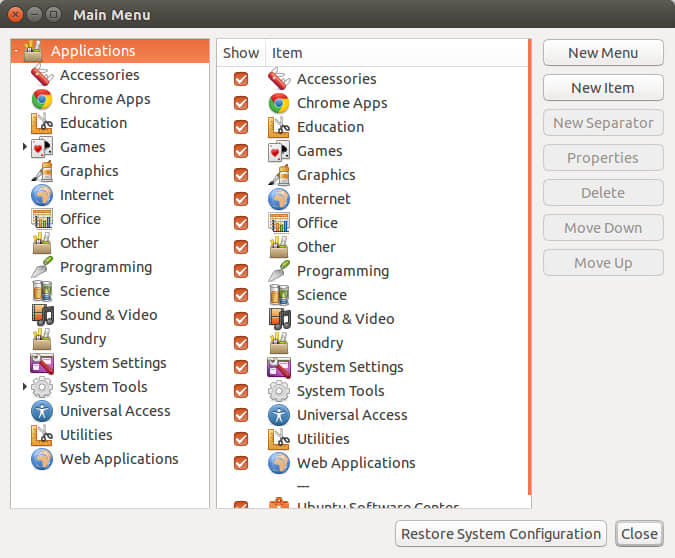Click the Universal Access icon in left tree
This screenshot has height=558, width=675.
coord(42,411)
